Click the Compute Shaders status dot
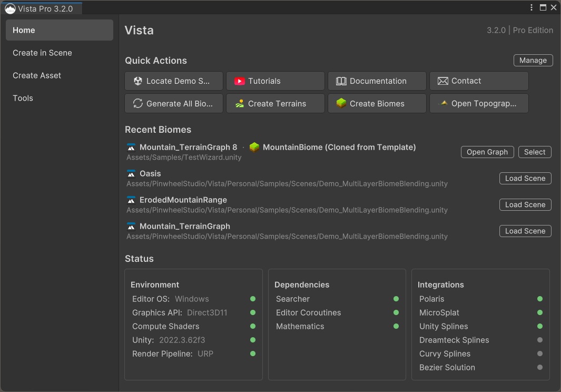The height and width of the screenshot is (392, 561). click(x=253, y=326)
